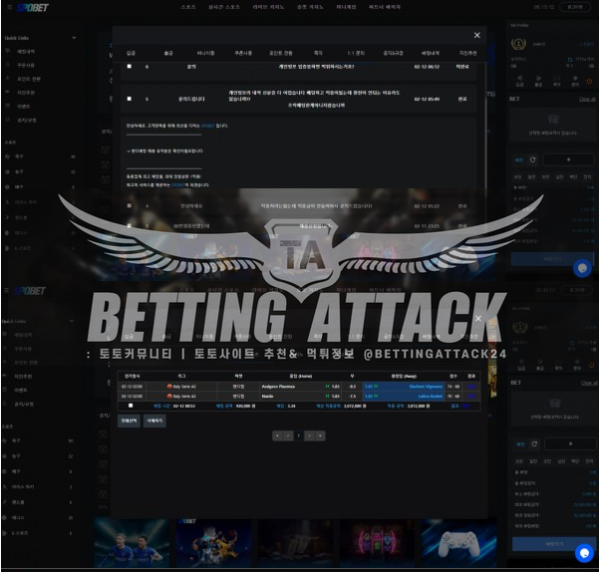This screenshot has width=600, height=572.
Task: Collapse Quick Links beside the bet history modal
Action: (x=72, y=321)
